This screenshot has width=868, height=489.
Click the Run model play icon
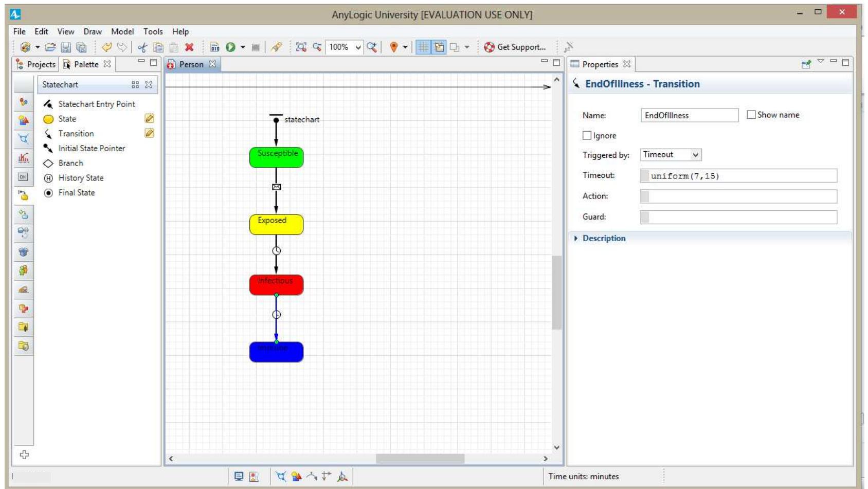(x=230, y=47)
